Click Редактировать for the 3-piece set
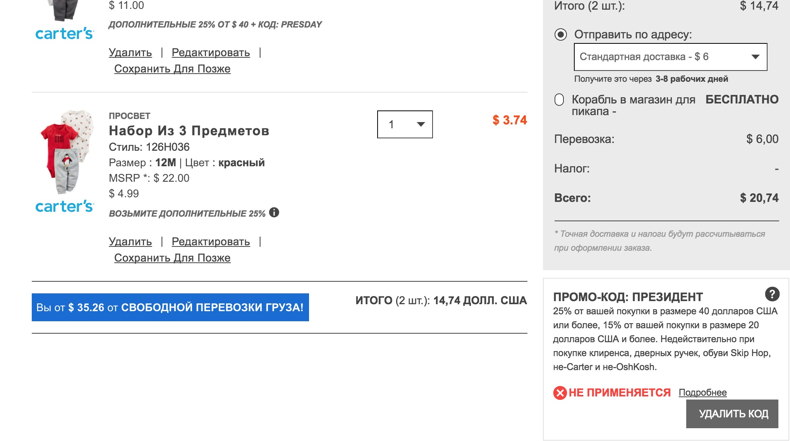790x441 pixels. [211, 241]
